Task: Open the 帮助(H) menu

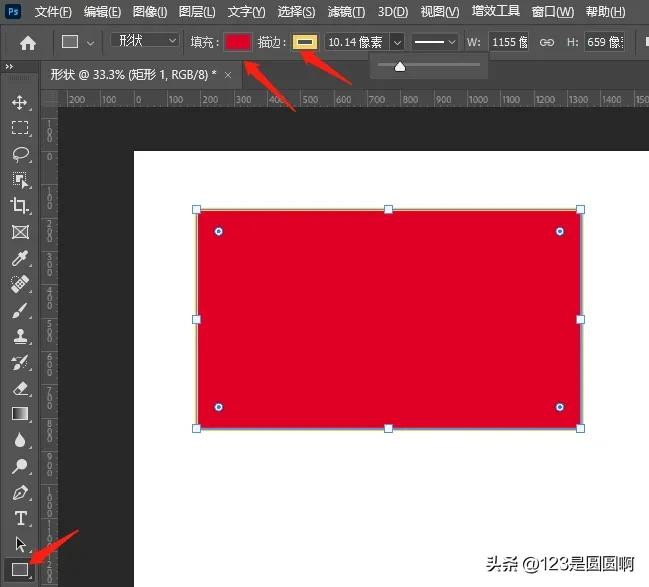Action: [x=606, y=12]
